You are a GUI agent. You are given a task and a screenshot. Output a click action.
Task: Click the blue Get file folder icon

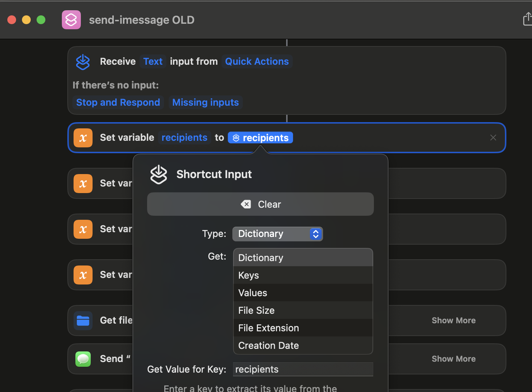point(83,321)
